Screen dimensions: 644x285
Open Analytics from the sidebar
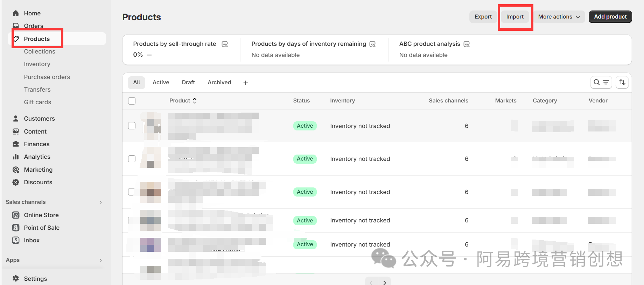[x=37, y=157]
